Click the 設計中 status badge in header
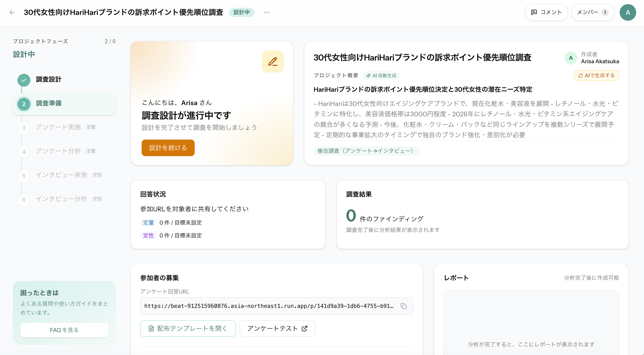This screenshot has width=644, height=355. (242, 12)
